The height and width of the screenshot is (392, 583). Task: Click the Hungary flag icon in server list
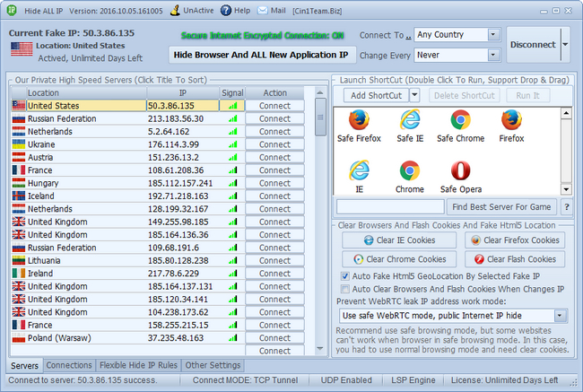coord(19,183)
